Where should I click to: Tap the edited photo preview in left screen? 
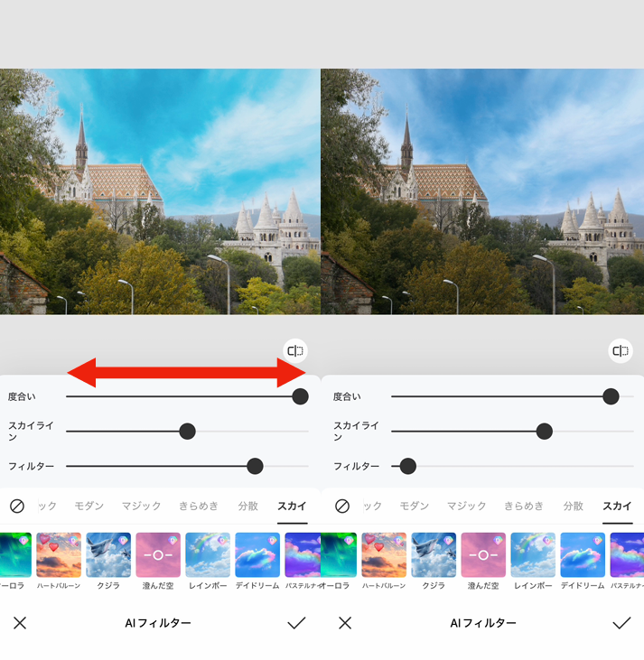click(160, 191)
